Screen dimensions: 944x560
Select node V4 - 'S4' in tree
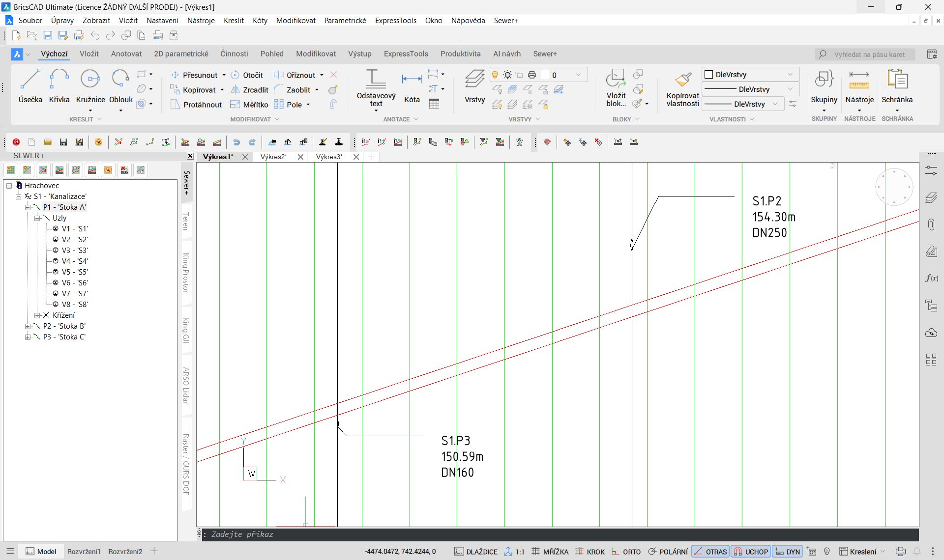pos(74,261)
